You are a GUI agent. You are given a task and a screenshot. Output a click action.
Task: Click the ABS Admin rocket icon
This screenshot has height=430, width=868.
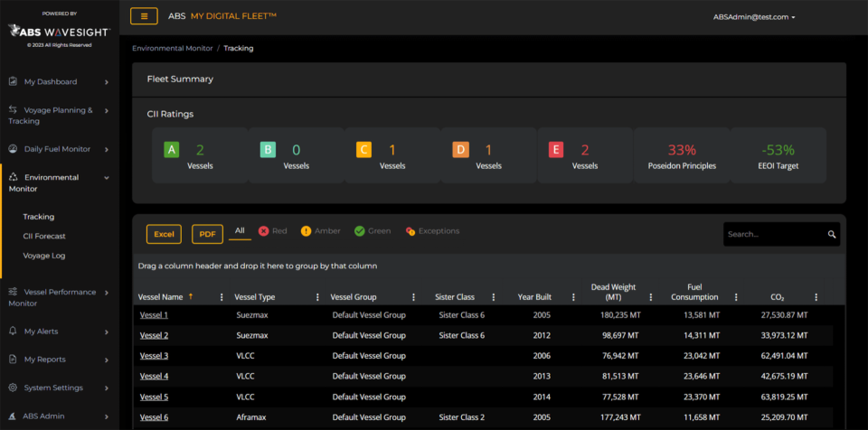coord(14,416)
